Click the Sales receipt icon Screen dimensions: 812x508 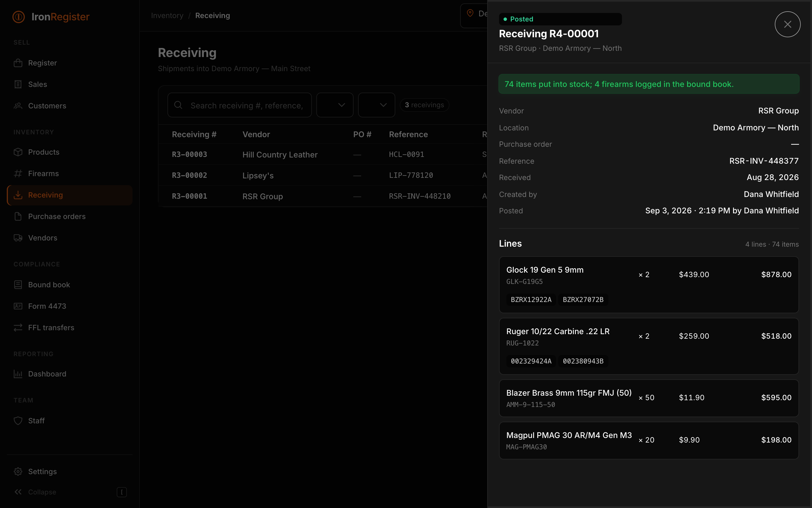click(18, 84)
